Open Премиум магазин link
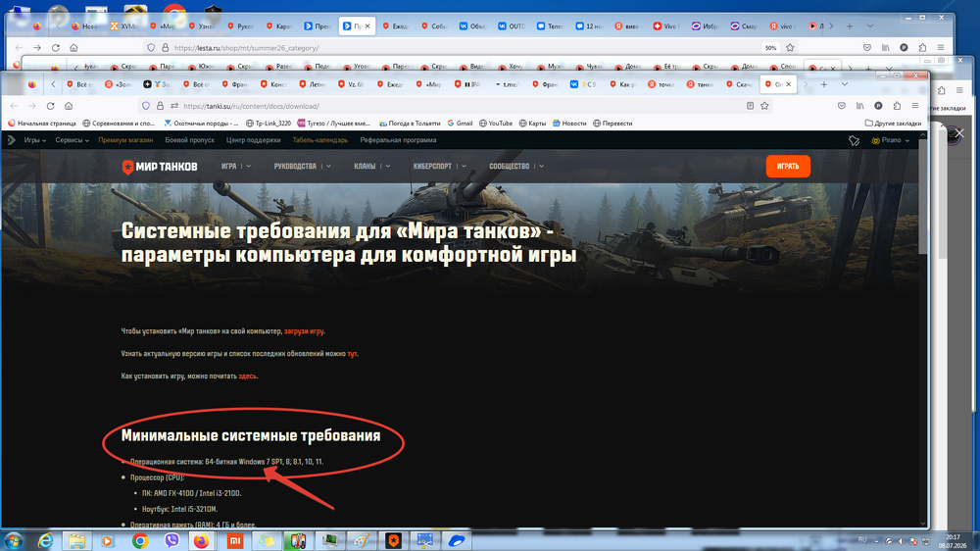The width and height of the screenshot is (980, 551). pyautogui.click(x=125, y=140)
